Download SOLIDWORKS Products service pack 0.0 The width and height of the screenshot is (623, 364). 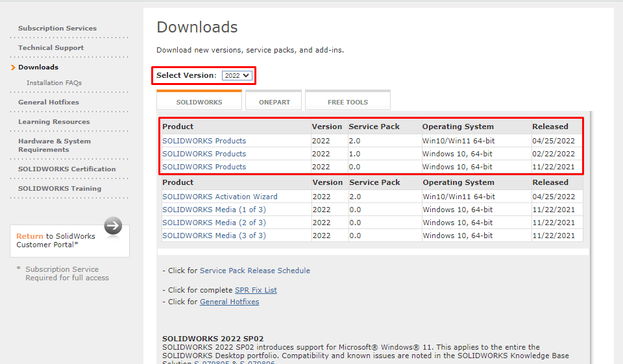(204, 167)
